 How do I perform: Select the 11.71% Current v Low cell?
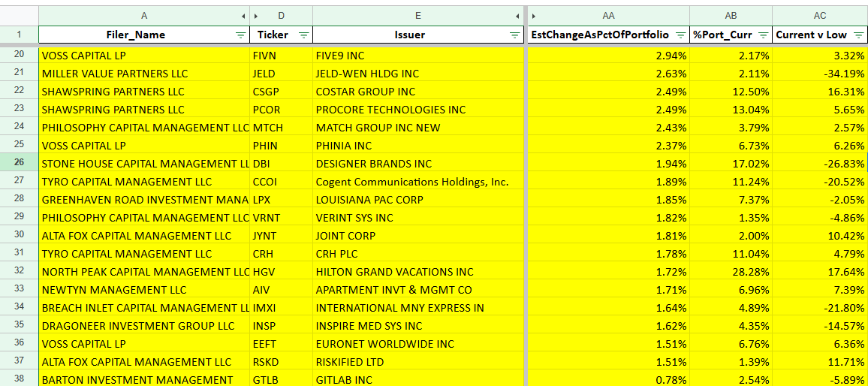tap(820, 362)
